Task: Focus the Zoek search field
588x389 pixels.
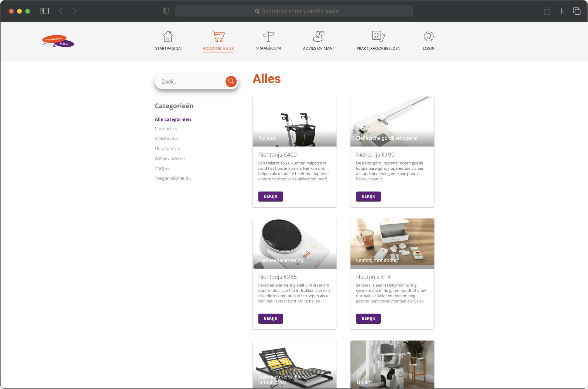Action: [x=193, y=82]
